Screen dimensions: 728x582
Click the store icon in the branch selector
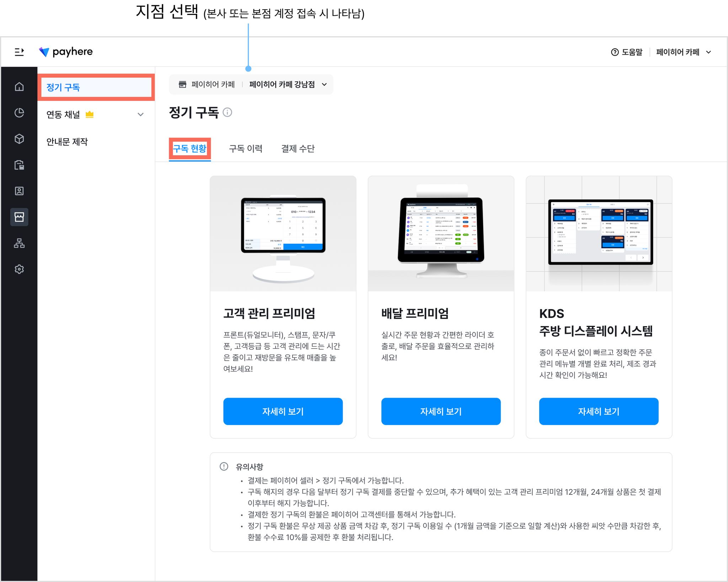click(182, 84)
